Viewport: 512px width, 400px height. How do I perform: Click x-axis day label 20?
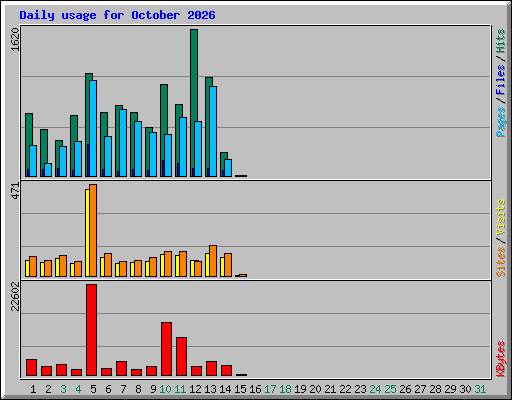[x=315, y=389]
